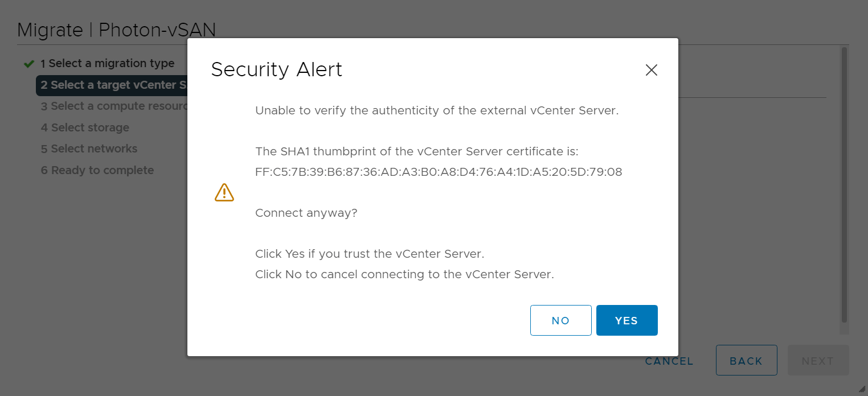
Task: Click the 'Connect anyway?' text
Action: point(306,213)
